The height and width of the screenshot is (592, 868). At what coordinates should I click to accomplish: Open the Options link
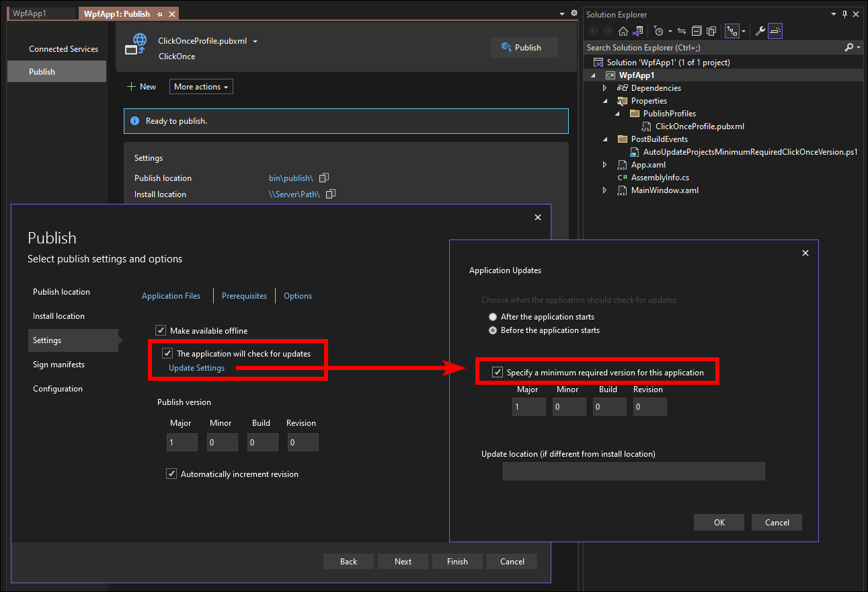click(x=298, y=296)
